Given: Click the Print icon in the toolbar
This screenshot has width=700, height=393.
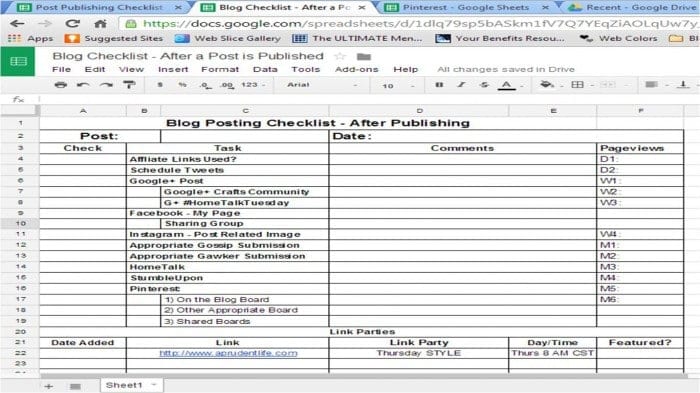Looking at the screenshot, I should point(61,84).
